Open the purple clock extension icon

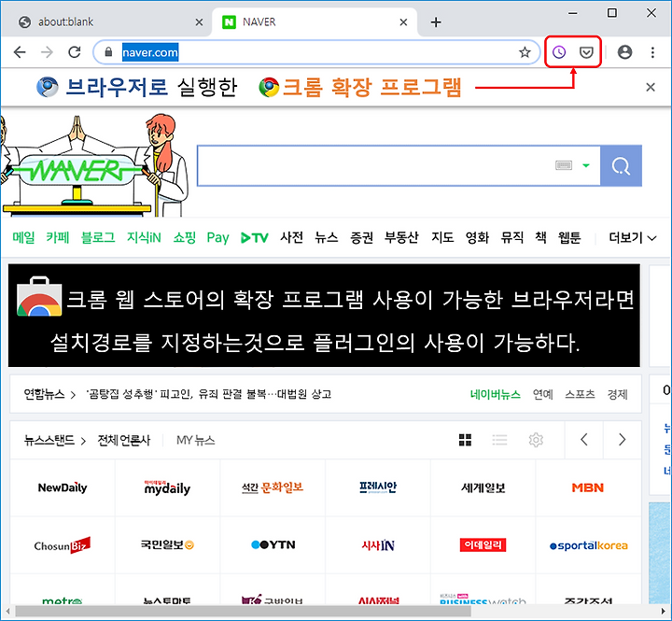point(559,52)
